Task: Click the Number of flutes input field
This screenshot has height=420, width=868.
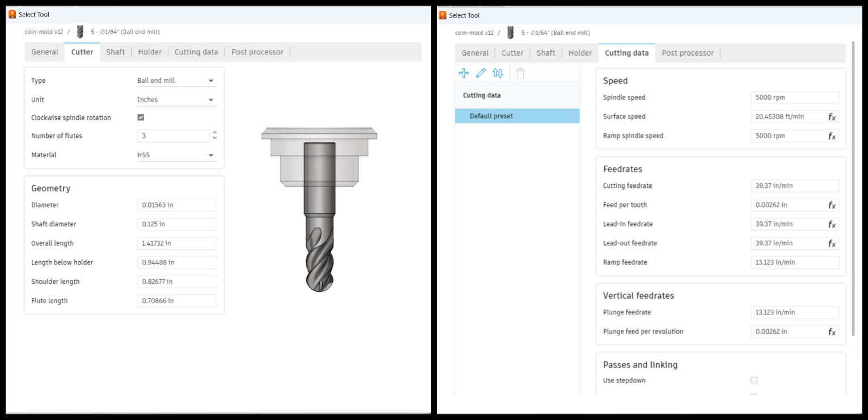Action: (x=174, y=136)
